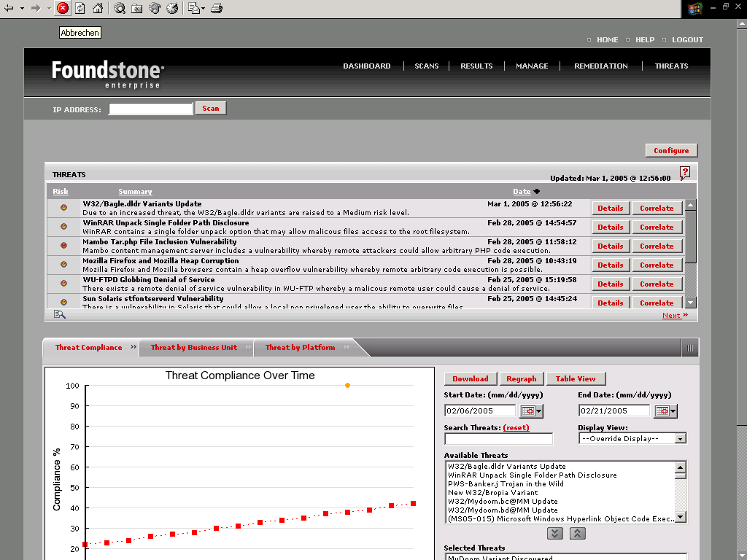The height and width of the screenshot is (560, 747).
Task: Open the Media icon in toolbar
Action: tap(155, 8)
